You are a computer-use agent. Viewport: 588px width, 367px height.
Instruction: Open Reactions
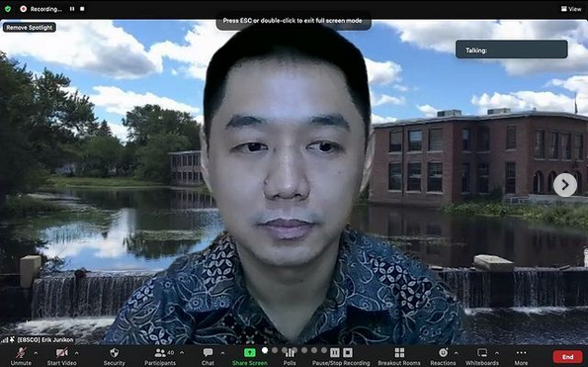click(x=443, y=356)
